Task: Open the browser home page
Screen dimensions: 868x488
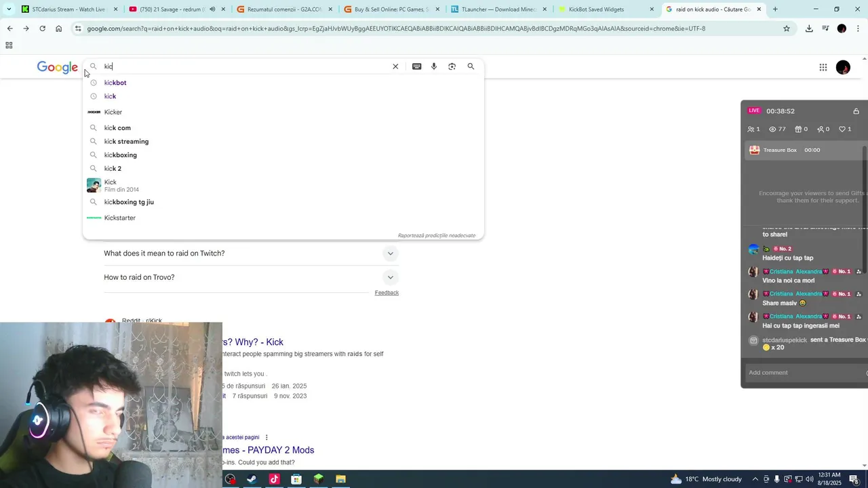Action: point(59,28)
